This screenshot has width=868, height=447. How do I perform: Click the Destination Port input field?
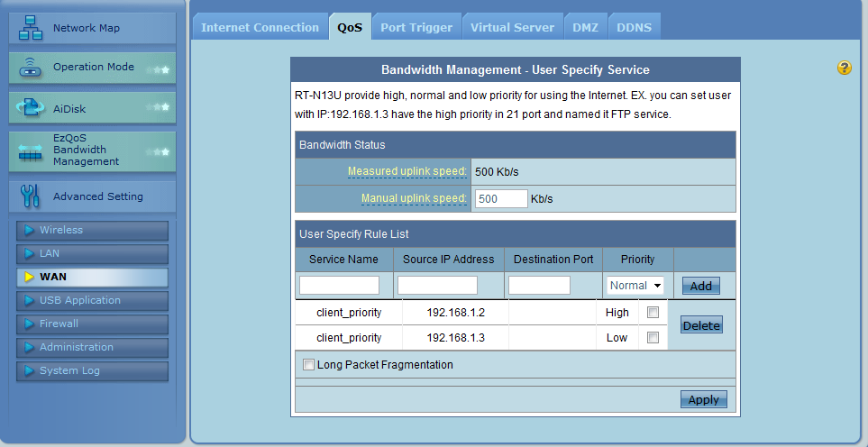tap(539, 286)
